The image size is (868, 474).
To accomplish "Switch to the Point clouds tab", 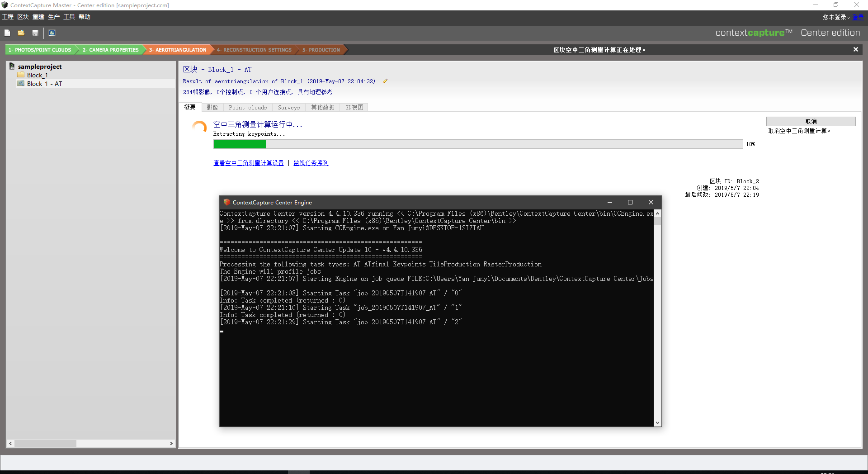I will click(x=248, y=107).
